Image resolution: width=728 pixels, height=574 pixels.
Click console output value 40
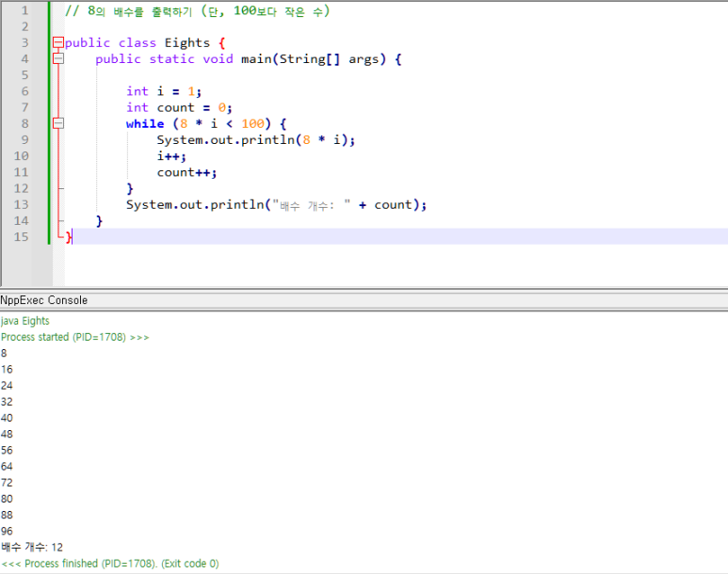[x=7, y=418]
